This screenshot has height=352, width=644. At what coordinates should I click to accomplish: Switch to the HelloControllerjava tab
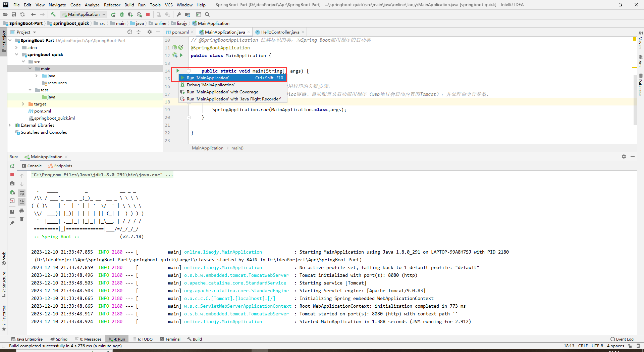point(280,32)
